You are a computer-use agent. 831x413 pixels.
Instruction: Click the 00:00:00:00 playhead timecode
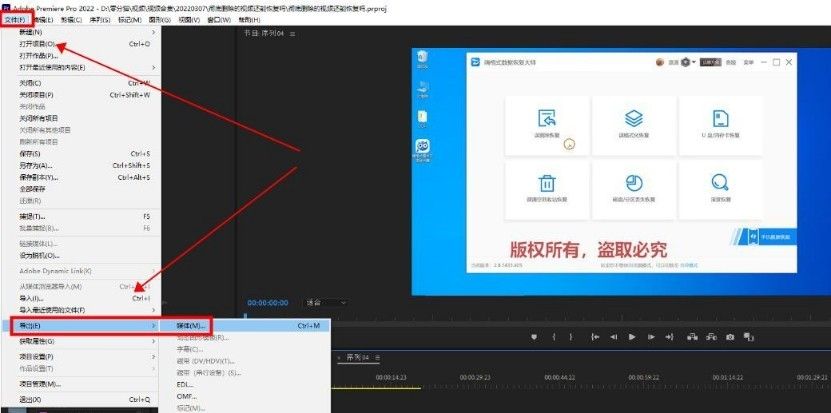268,303
